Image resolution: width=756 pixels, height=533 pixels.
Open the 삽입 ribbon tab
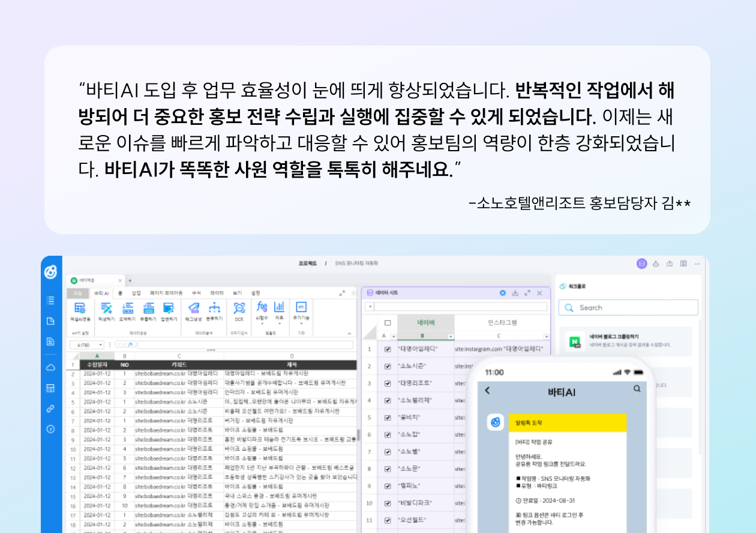pos(136,293)
